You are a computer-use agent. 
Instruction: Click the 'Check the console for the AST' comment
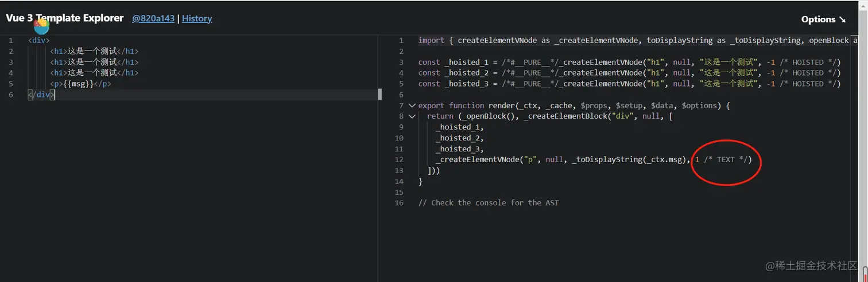[489, 202]
